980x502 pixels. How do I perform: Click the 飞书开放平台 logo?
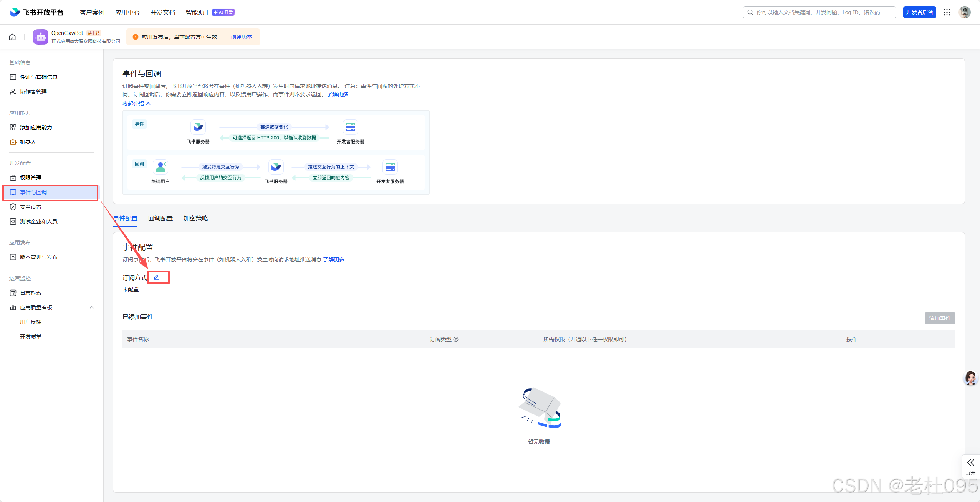coord(36,12)
